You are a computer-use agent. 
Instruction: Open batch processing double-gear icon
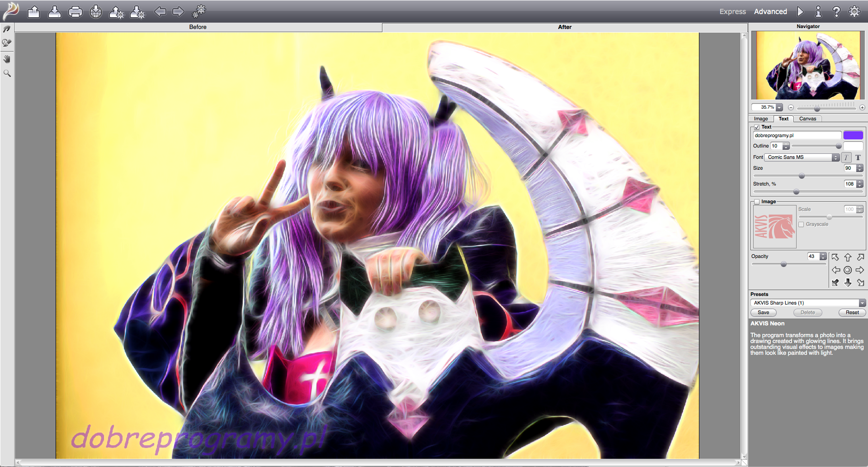tap(199, 11)
